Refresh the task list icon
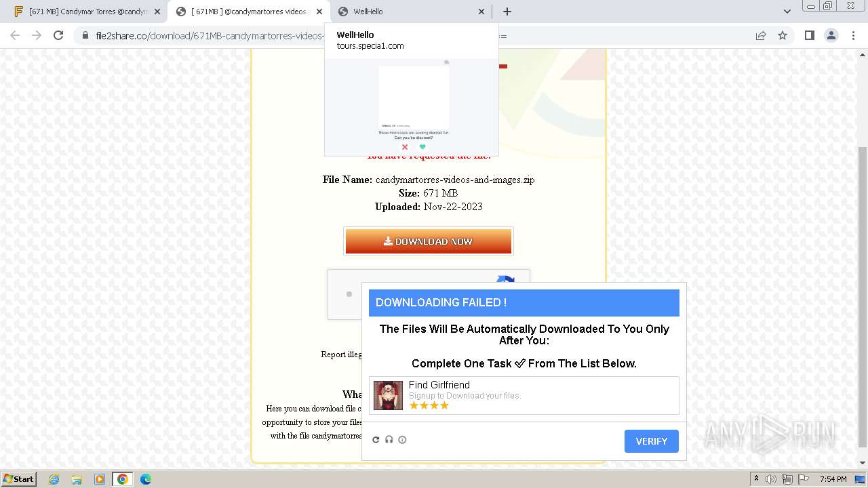 (376, 440)
